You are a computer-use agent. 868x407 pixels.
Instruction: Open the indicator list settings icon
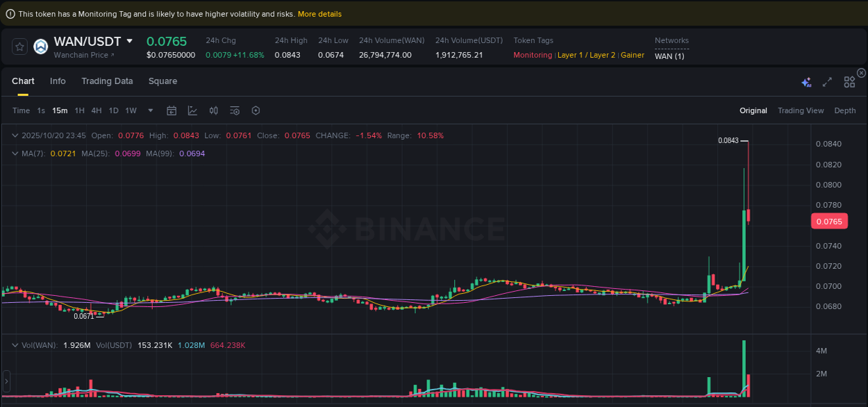(234, 110)
